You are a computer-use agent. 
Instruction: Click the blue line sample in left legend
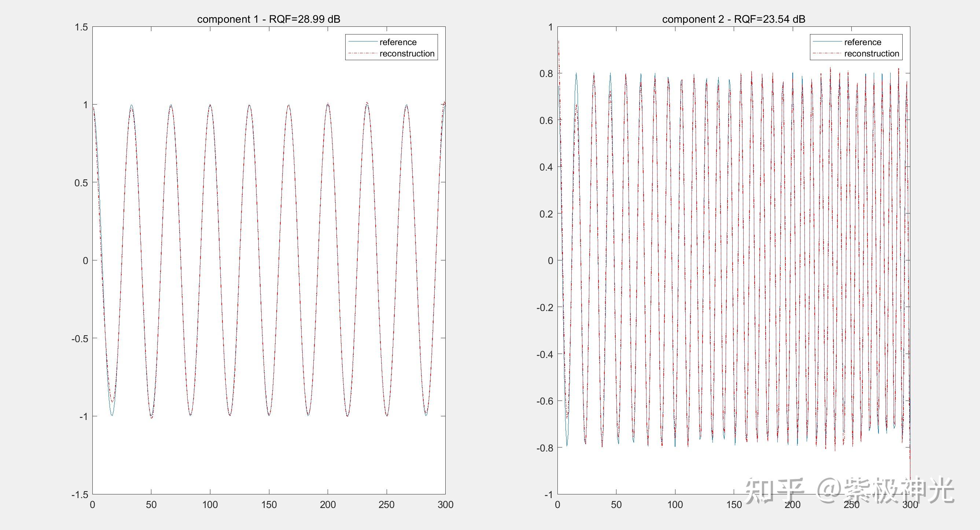click(x=363, y=41)
